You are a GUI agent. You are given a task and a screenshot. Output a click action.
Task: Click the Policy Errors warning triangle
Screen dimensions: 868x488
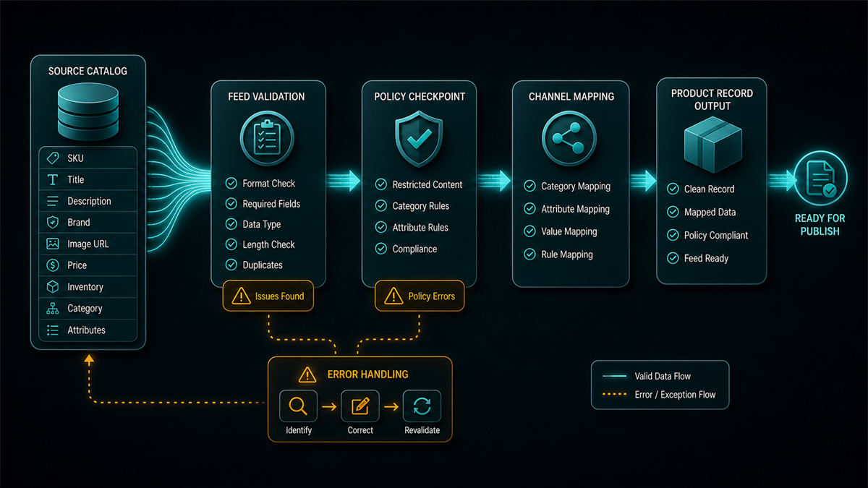tap(393, 296)
